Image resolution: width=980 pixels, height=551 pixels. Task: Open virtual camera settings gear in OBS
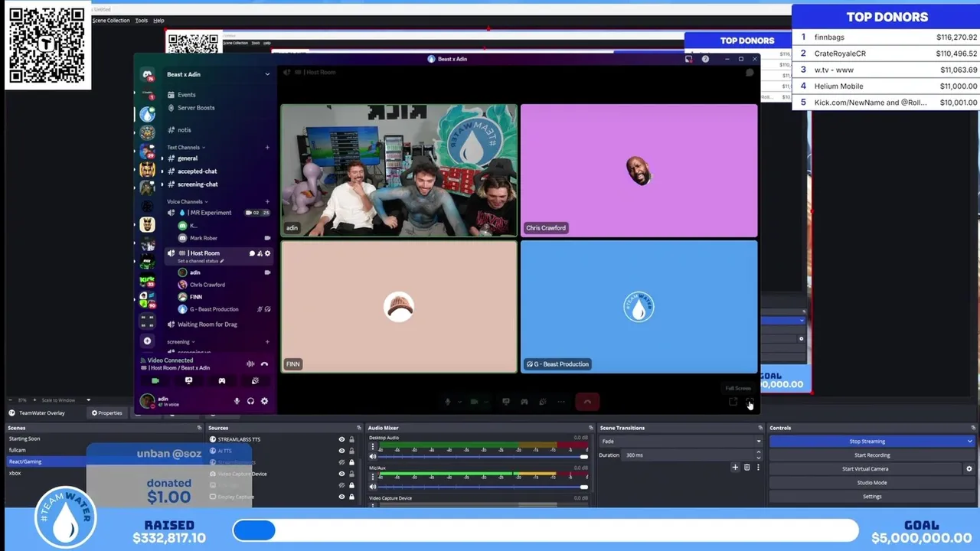point(969,469)
